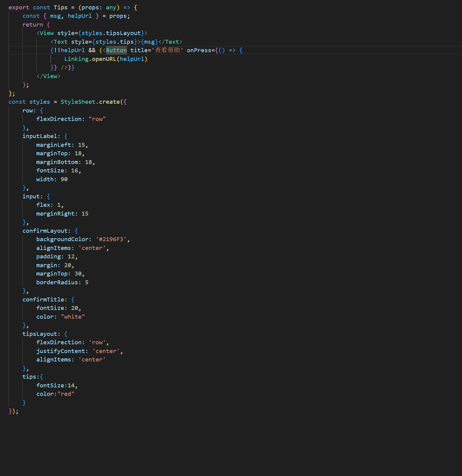Click 'styles.tipsLayout' in the View tag

[111, 33]
